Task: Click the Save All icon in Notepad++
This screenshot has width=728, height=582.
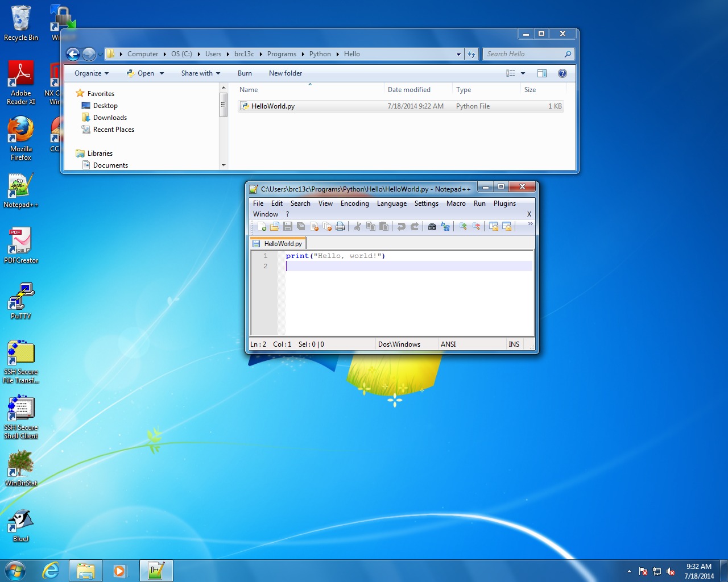Action: [301, 226]
